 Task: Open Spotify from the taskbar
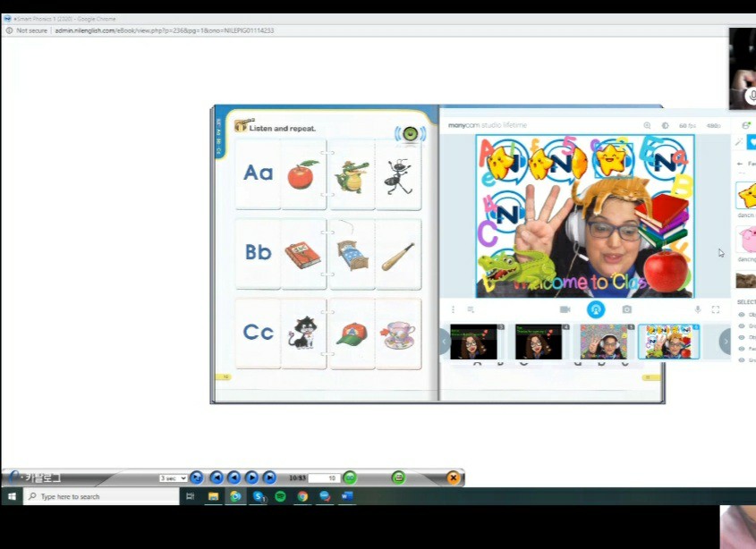click(x=280, y=496)
